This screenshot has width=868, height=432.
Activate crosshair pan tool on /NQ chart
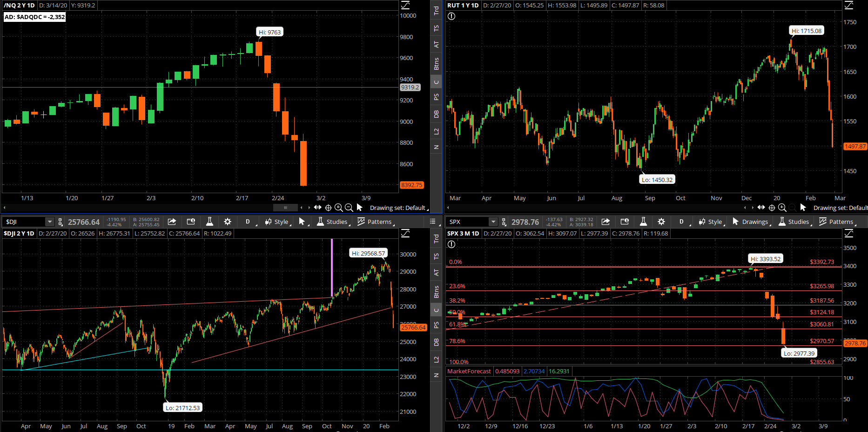328,208
